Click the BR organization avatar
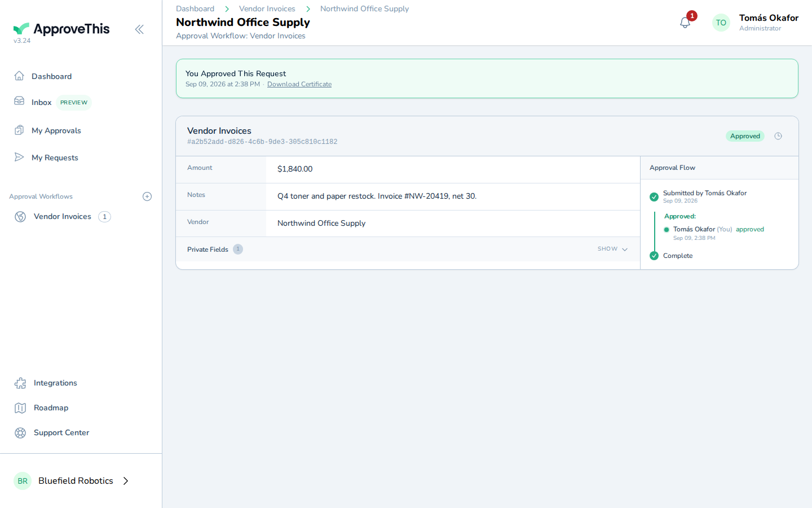The height and width of the screenshot is (508, 812). (23, 481)
